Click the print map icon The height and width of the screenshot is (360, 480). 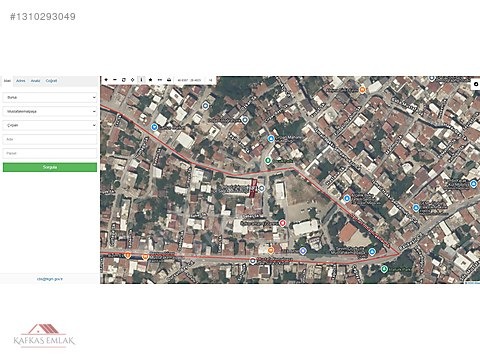[169, 80]
